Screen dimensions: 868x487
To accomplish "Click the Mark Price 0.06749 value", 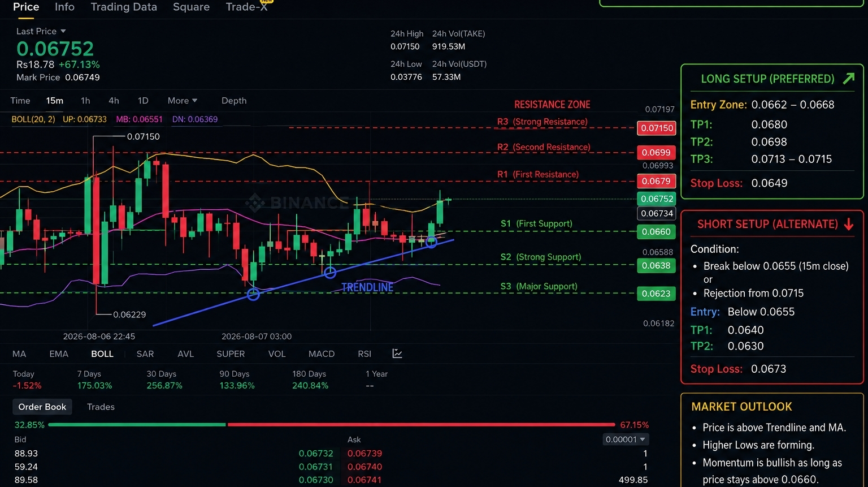I will pyautogui.click(x=83, y=77).
